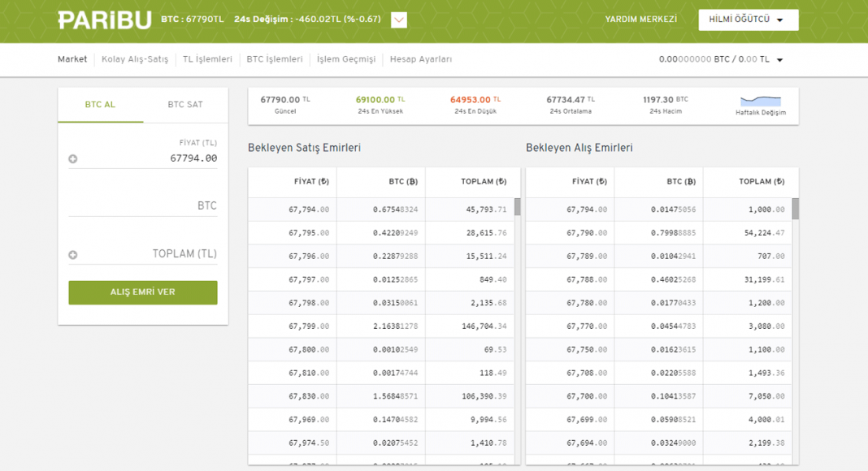Open the Haftalık Değişim weekly chart thumbnail
Viewport: 868px width, 471px height.
pos(761,102)
